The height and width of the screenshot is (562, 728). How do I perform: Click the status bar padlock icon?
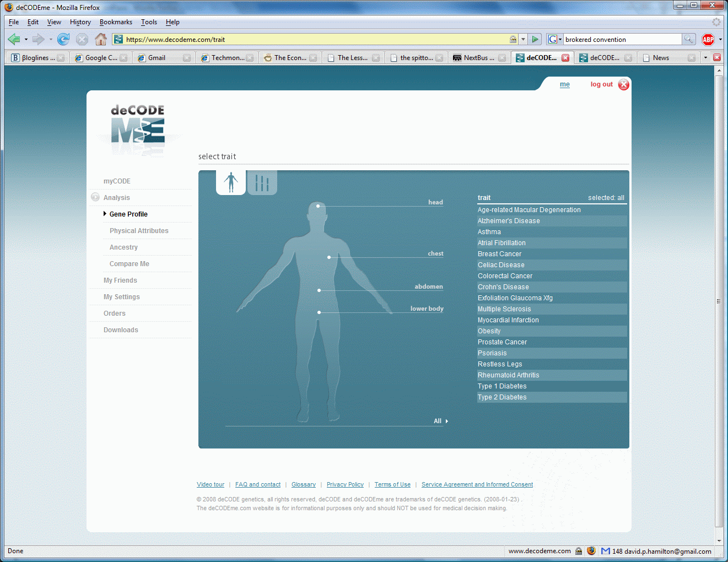click(579, 551)
